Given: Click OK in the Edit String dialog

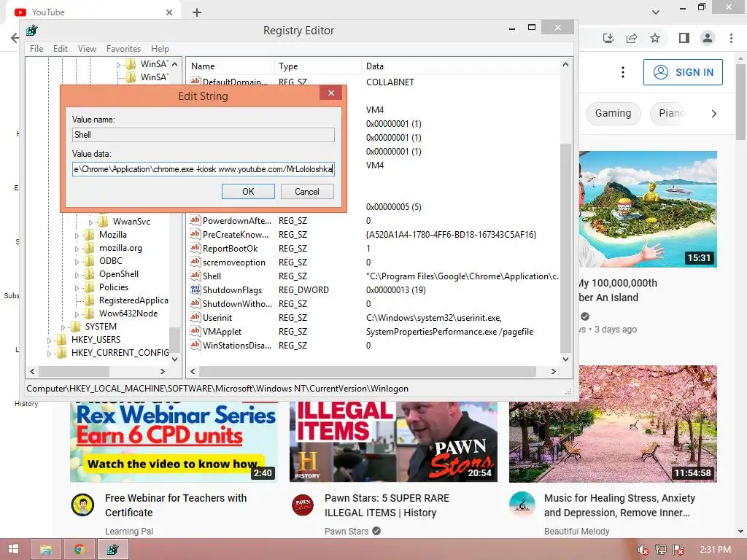Looking at the screenshot, I should click(x=248, y=192).
